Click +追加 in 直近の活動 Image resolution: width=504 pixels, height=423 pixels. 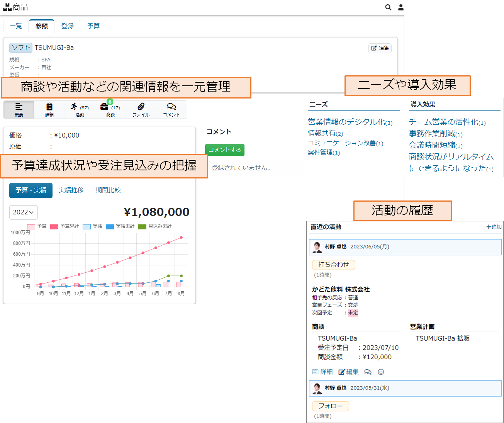[494, 227]
